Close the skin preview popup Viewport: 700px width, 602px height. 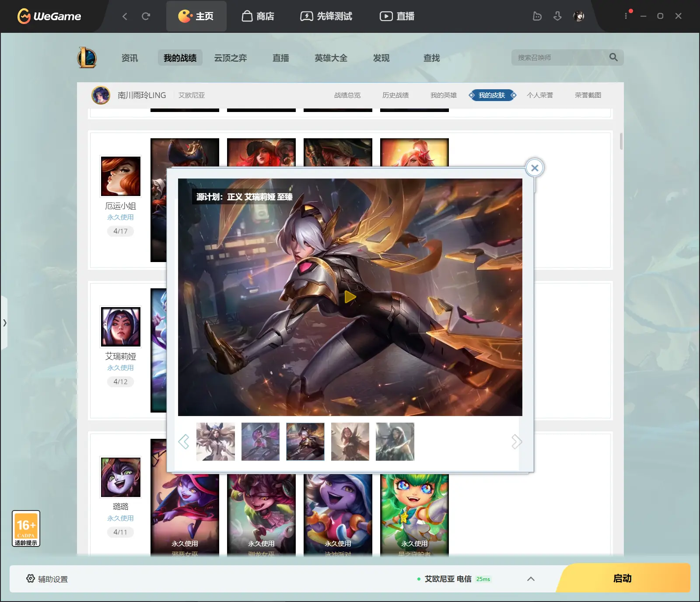[x=535, y=168]
